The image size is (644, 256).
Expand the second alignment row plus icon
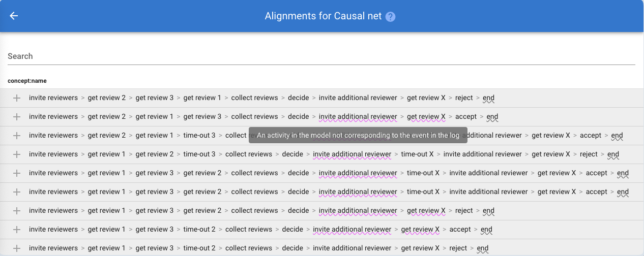point(16,117)
